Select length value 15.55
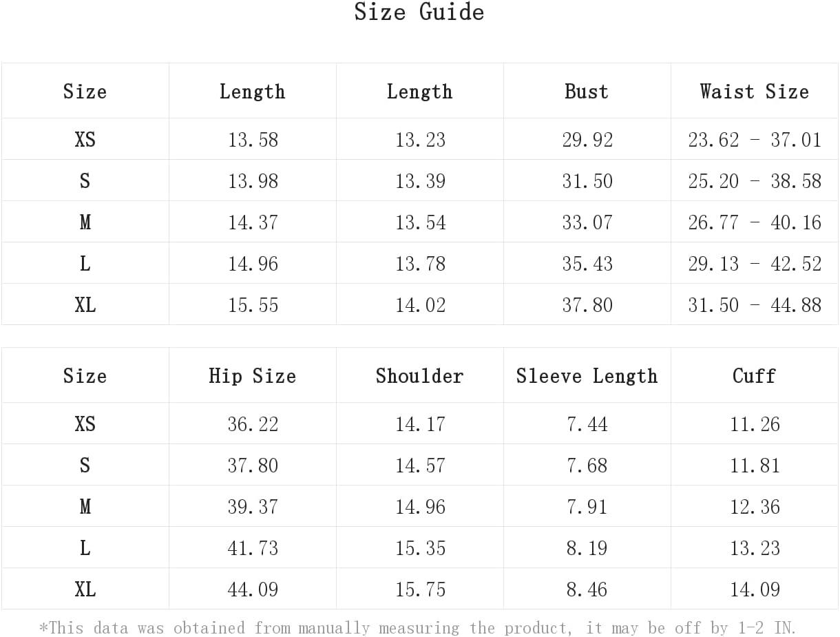Viewport: 840px width, 637px height. pos(253,305)
